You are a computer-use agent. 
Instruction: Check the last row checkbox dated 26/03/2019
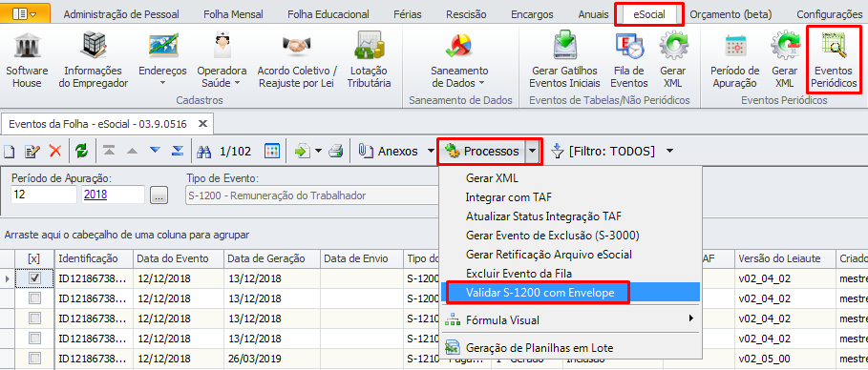34,359
